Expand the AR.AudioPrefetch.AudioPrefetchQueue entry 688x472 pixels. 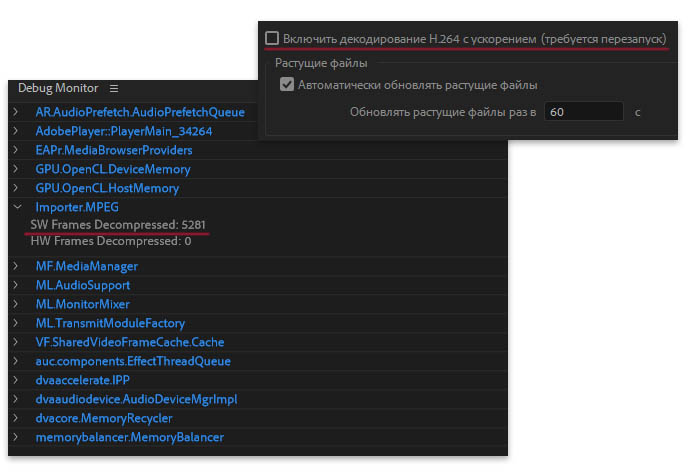[16, 112]
